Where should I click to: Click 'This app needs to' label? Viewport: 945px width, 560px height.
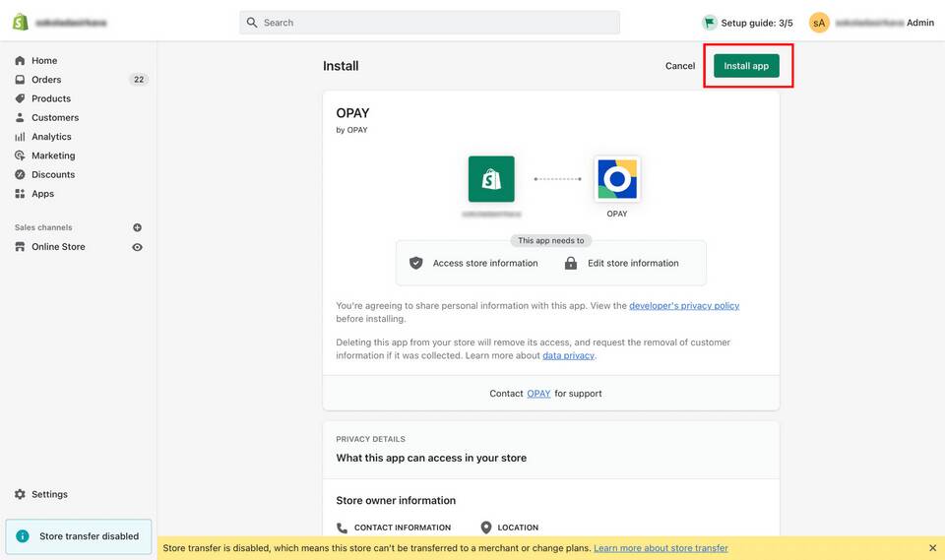tap(551, 240)
